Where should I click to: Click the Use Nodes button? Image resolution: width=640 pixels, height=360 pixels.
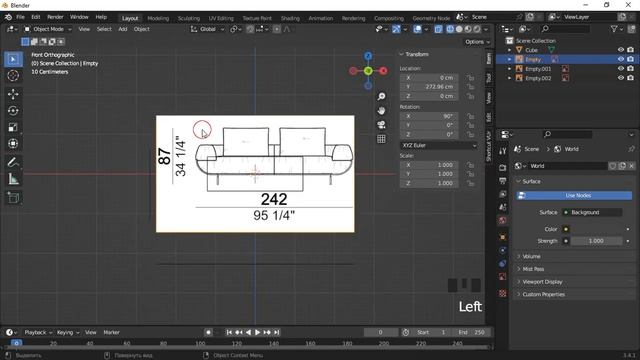click(x=574, y=196)
